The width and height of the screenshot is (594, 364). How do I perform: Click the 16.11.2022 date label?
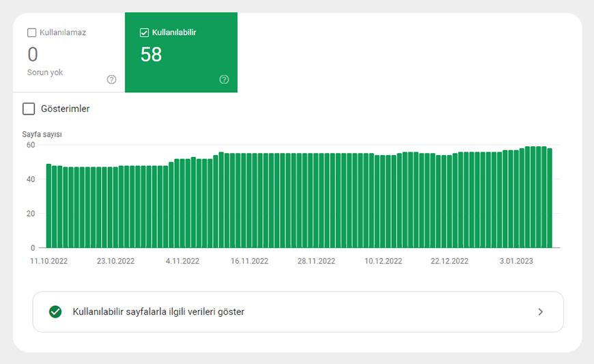[x=249, y=261]
